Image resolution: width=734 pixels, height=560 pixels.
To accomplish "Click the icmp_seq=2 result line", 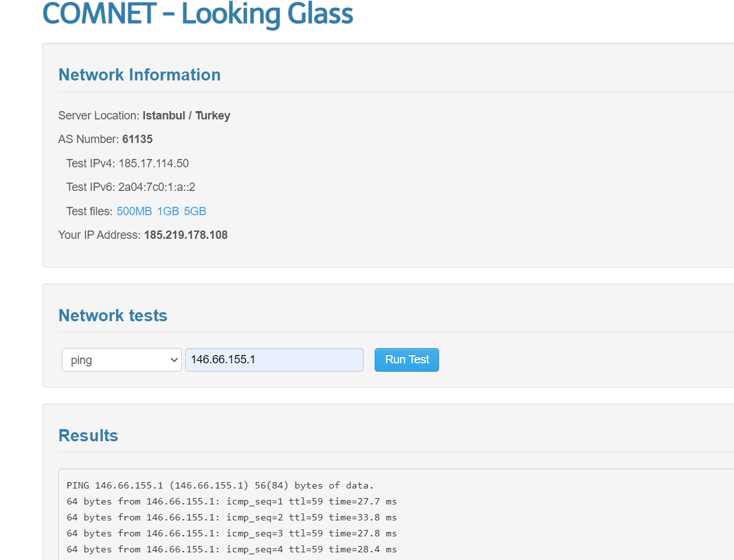I will pos(231,517).
